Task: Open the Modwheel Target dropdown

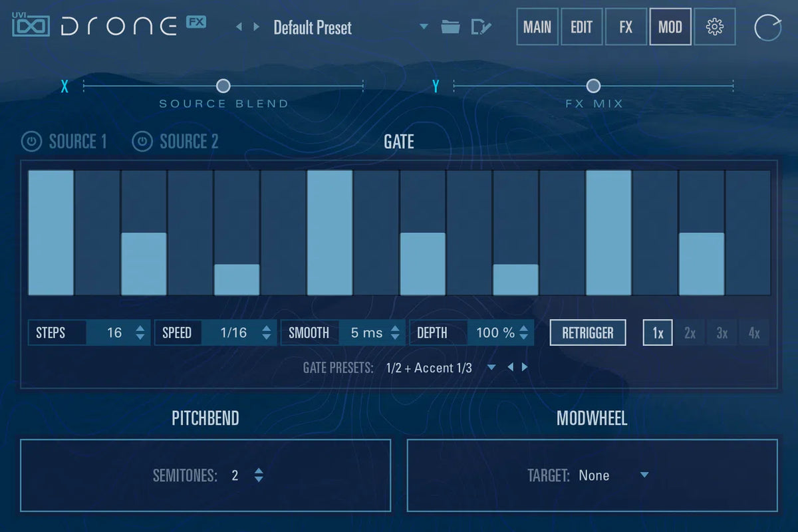Action: (x=643, y=475)
